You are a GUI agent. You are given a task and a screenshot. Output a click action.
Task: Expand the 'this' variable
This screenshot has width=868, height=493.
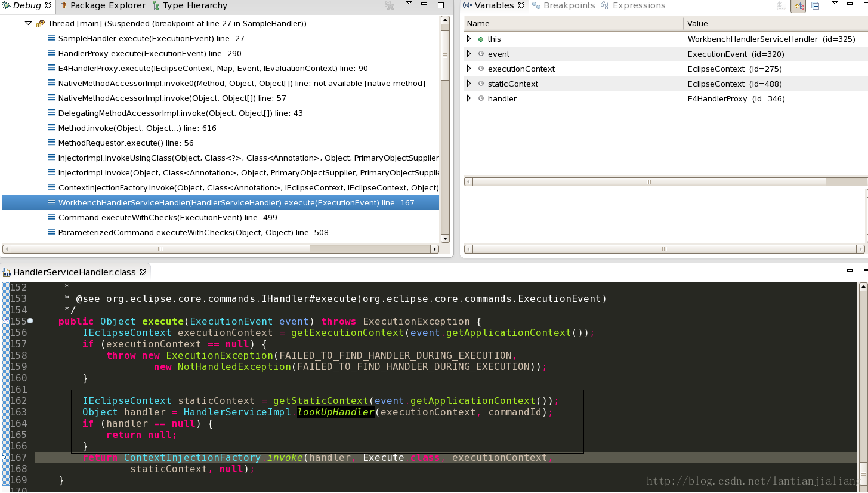469,39
